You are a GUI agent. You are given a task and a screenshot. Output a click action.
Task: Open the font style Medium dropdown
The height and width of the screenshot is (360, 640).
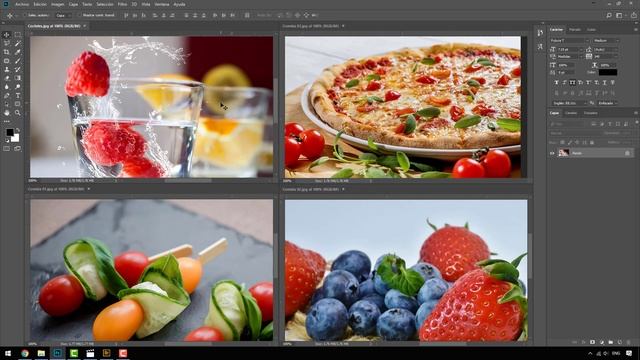(606, 40)
